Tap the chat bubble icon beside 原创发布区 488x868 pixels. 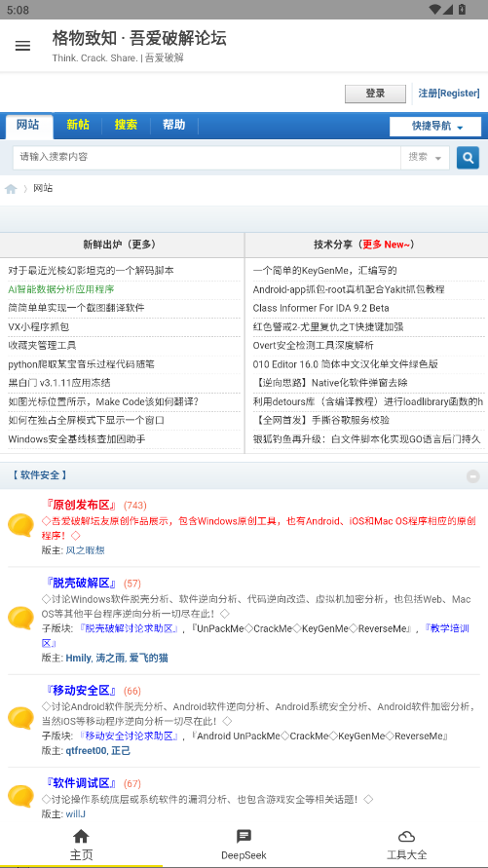click(21, 525)
